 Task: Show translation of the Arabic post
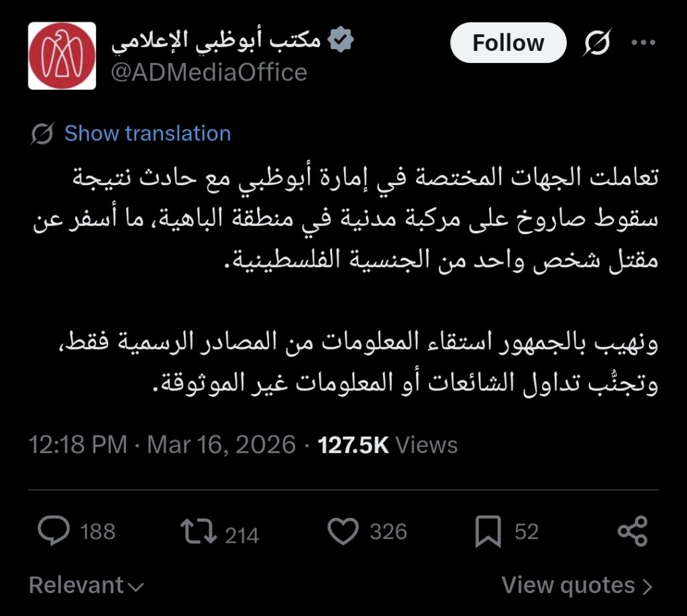pos(147,134)
